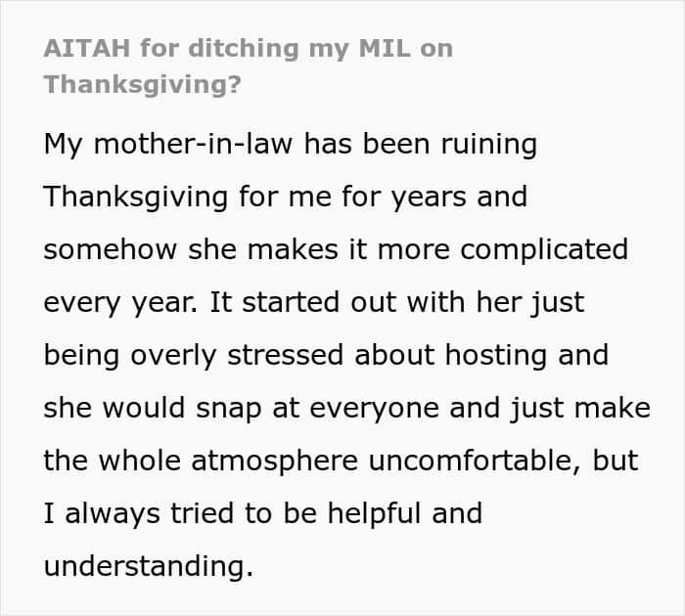Click on the word "always"
The height and width of the screenshot is (616, 685).
coord(106,512)
